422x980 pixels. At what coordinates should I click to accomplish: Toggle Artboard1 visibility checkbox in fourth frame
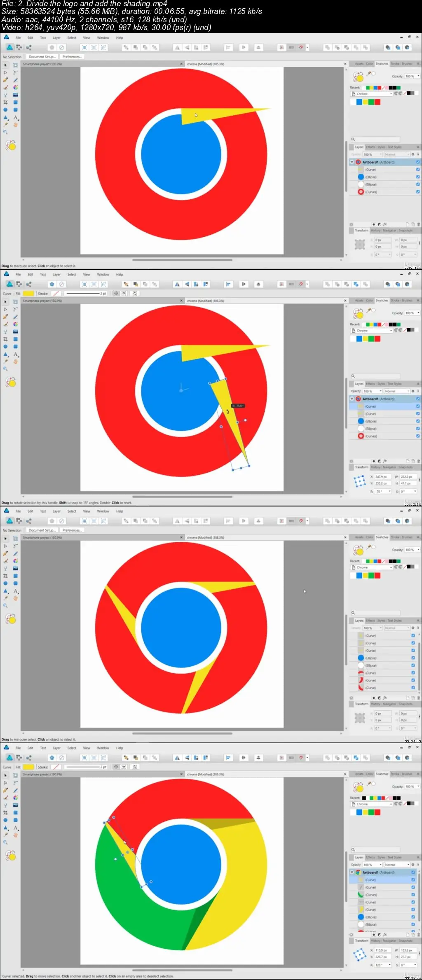413,873
